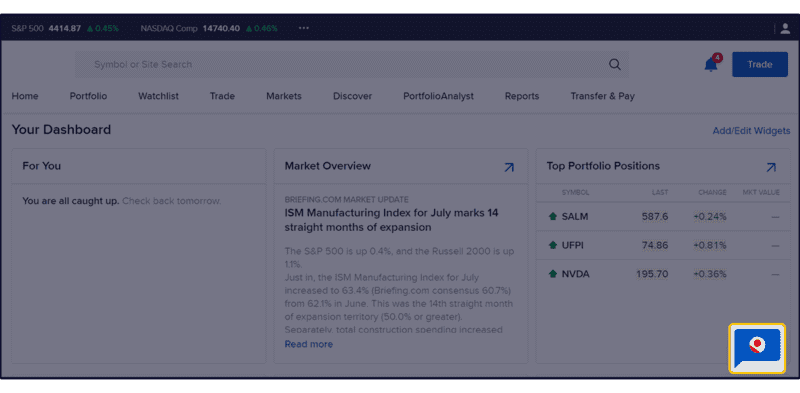Screen dimensions: 800x393
Task: Open the Discover menu
Action: [x=353, y=96]
